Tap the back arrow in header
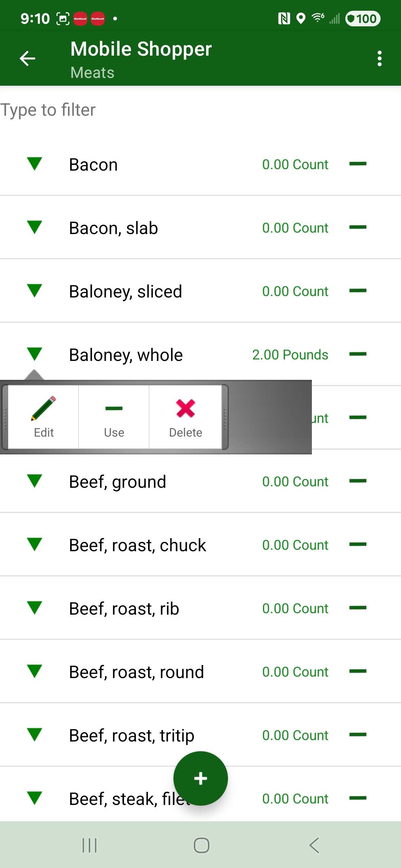The height and width of the screenshot is (868, 401). (27, 59)
